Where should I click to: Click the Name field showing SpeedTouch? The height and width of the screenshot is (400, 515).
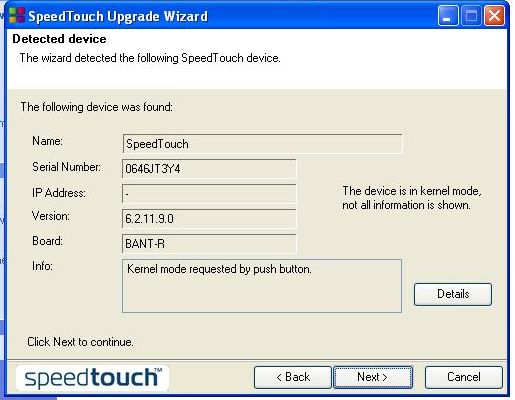262,144
